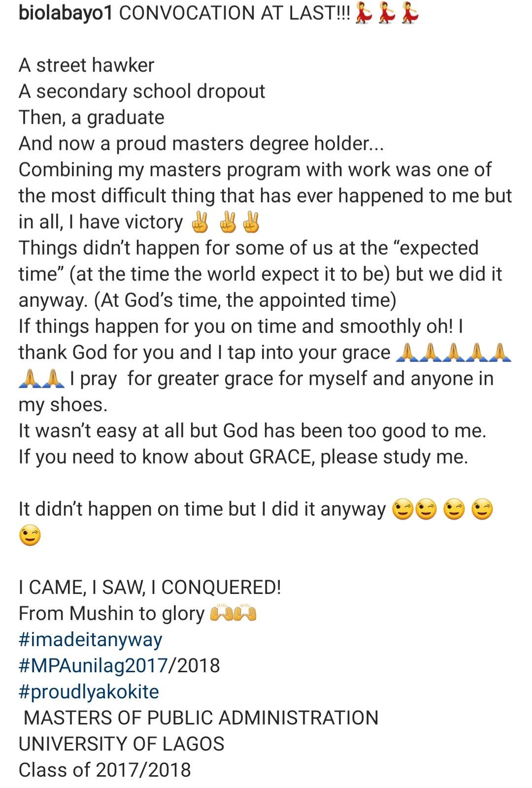Click the last victory hand emoji
Image resolution: width=532 pixels, height=788 pixels.
click(251, 223)
